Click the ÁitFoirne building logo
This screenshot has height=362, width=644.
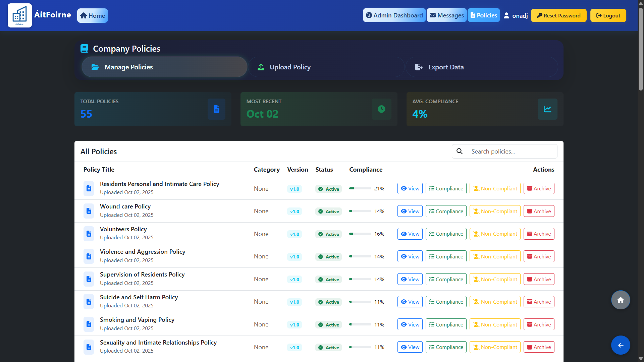click(19, 15)
